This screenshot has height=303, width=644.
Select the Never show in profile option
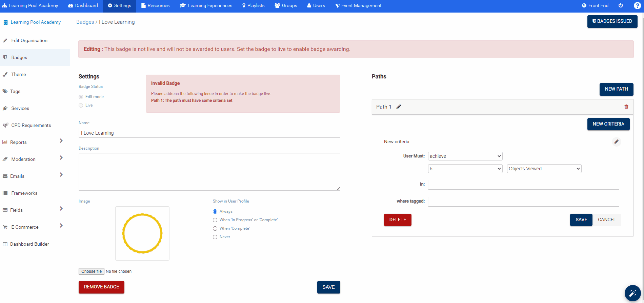pos(215,237)
